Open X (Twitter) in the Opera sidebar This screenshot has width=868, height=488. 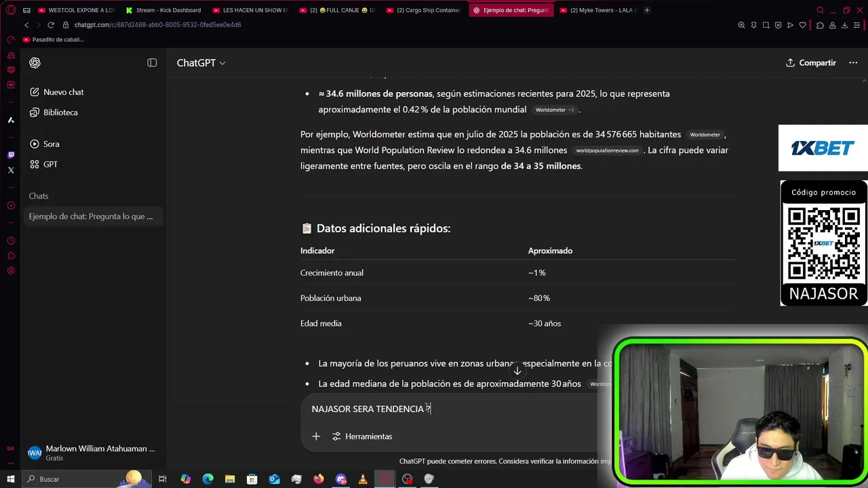(11, 170)
